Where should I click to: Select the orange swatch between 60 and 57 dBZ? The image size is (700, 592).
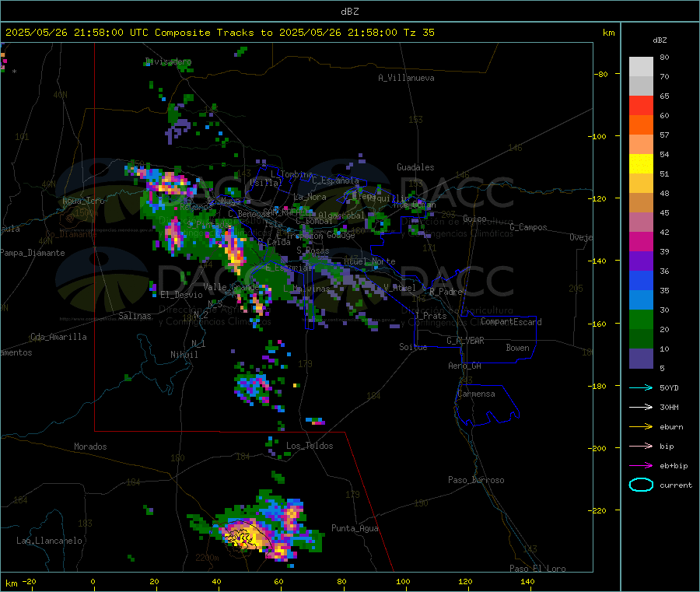coord(641,125)
